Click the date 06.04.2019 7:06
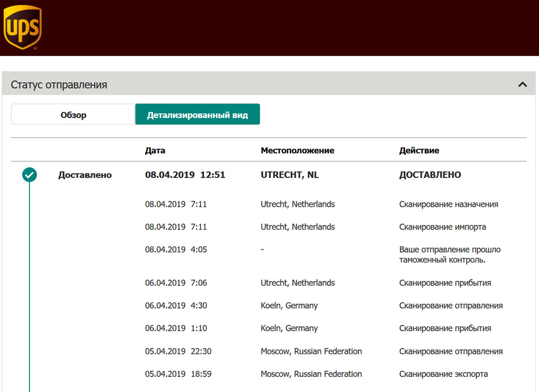This screenshot has height=392, width=539. pyautogui.click(x=176, y=283)
